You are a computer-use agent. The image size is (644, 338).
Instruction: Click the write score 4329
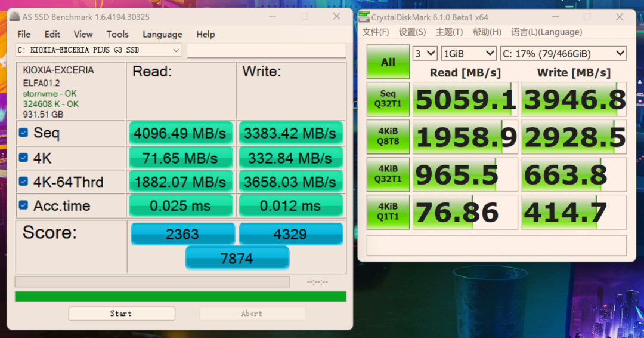(291, 234)
